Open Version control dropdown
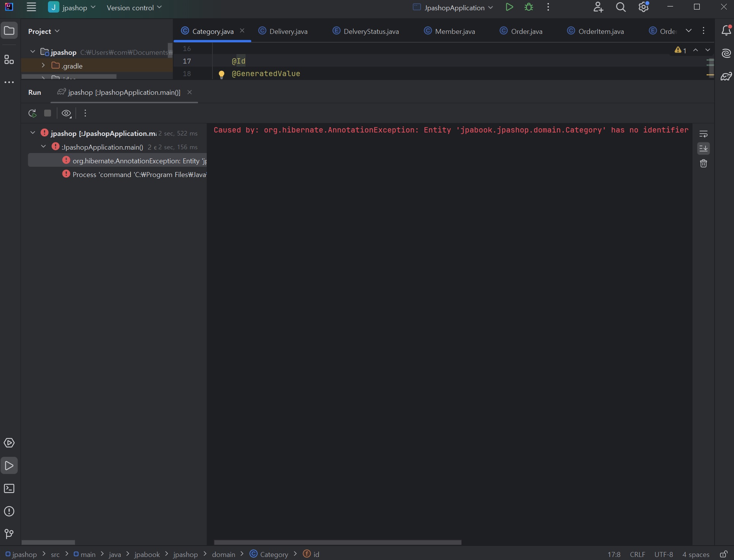The image size is (734, 560). (134, 7)
